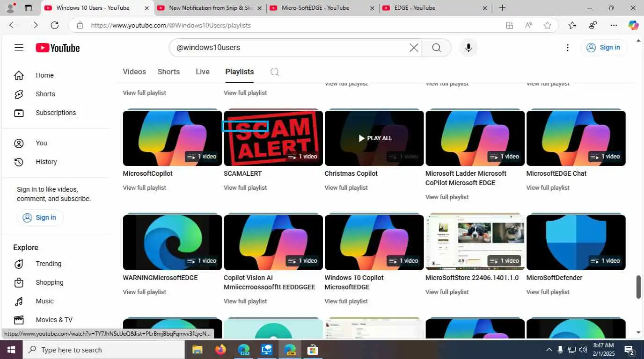This screenshot has height=359, width=644.
Task: Launch File Explorer from taskbar
Action: point(197,350)
